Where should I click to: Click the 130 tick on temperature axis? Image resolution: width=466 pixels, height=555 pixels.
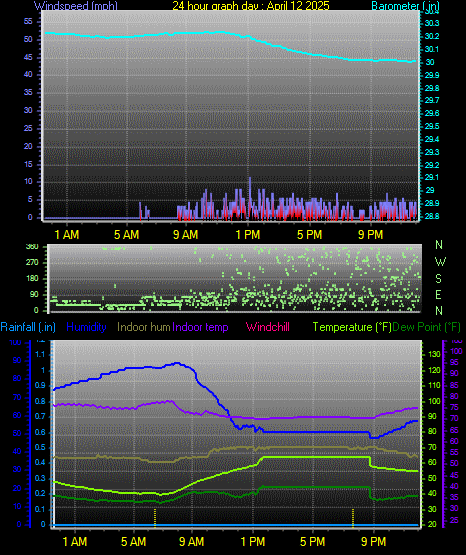[x=434, y=354]
